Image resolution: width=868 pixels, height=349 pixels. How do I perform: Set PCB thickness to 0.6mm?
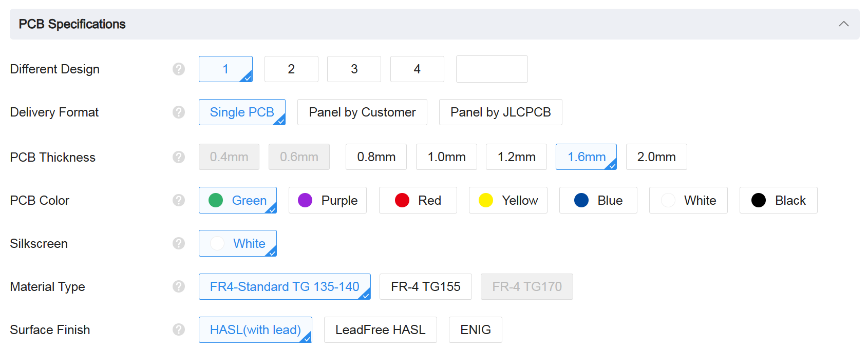pos(299,157)
